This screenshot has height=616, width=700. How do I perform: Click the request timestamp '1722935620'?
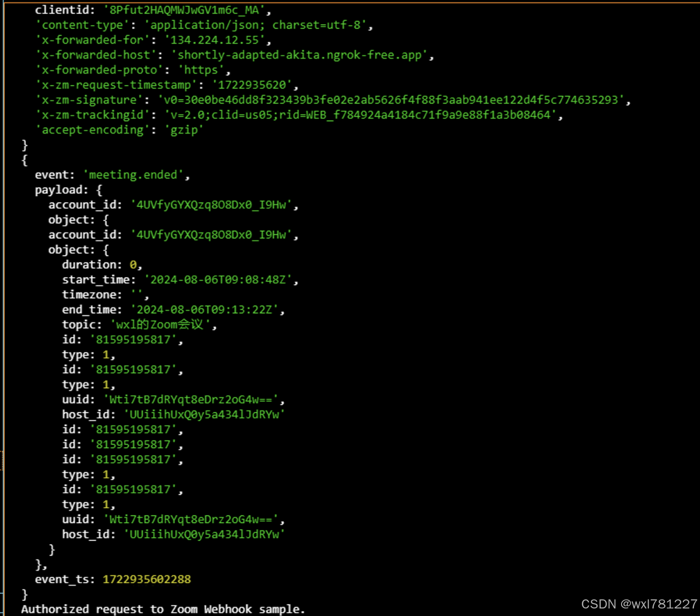coord(252,85)
